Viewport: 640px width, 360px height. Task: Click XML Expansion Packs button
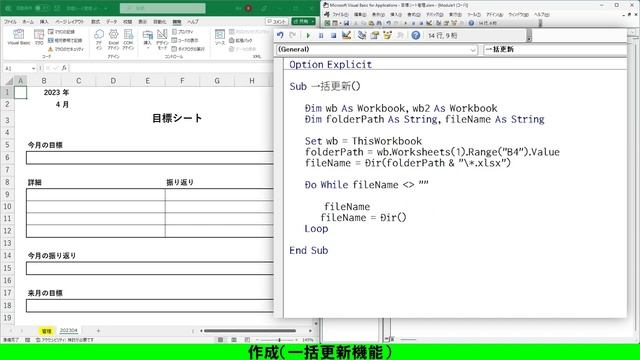[241, 40]
